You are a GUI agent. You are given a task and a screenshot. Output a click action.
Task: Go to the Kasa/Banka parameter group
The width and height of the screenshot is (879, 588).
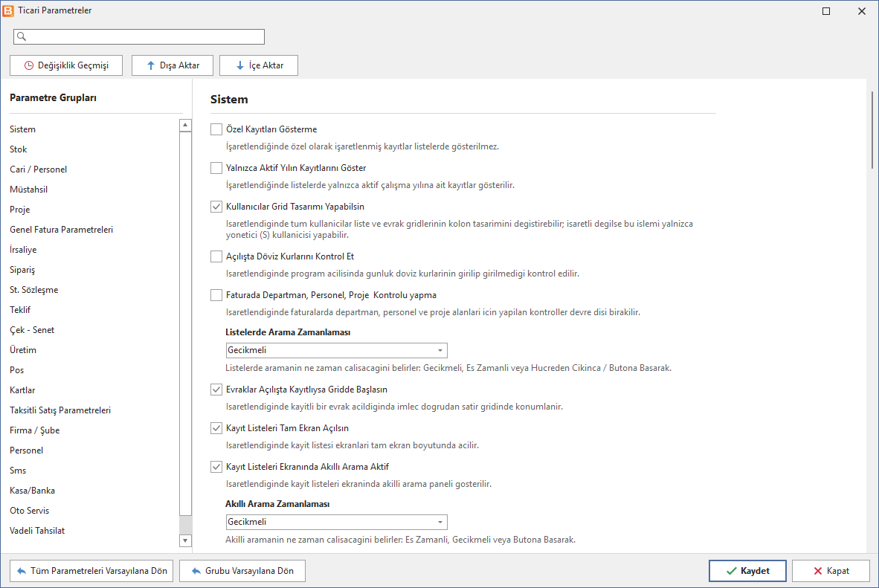(32, 491)
